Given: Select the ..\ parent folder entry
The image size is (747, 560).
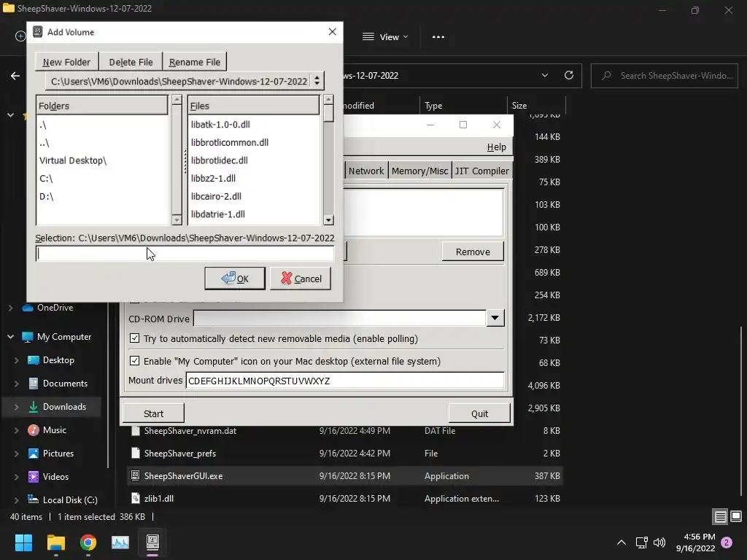Looking at the screenshot, I should pos(44,143).
